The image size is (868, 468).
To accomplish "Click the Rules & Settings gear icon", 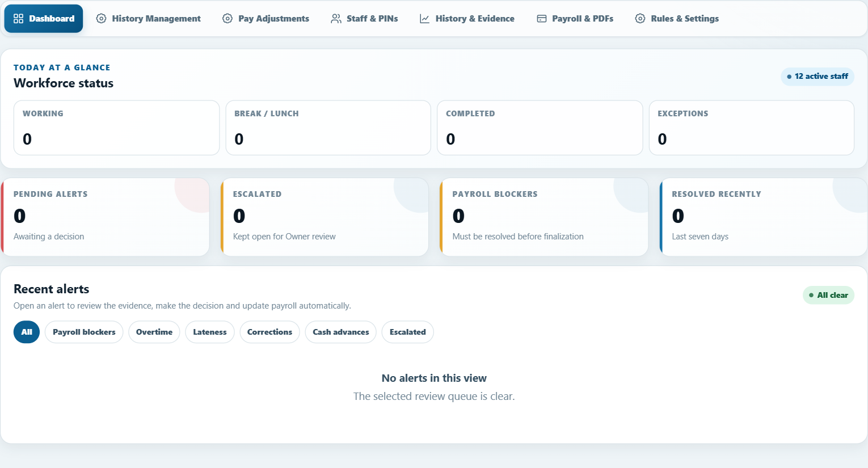I will click(x=640, y=19).
